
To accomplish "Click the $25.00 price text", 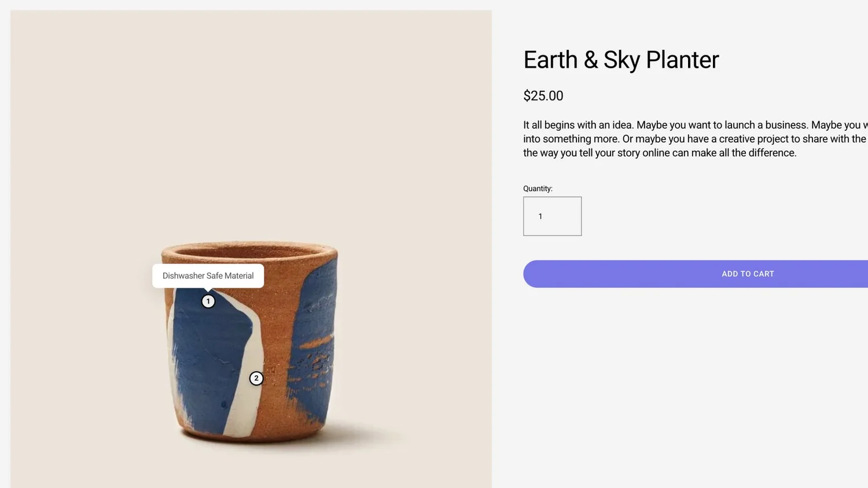I will tap(543, 96).
